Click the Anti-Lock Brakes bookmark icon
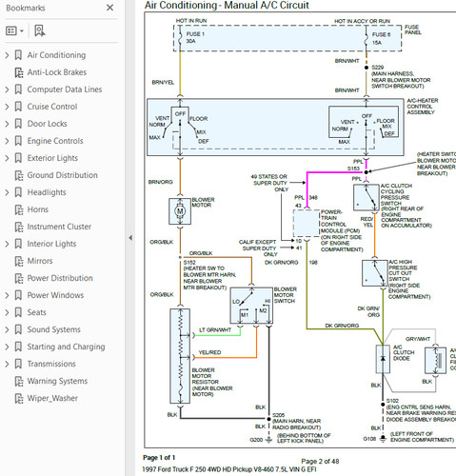This screenshot has width=456, height=476. (19, 72)
